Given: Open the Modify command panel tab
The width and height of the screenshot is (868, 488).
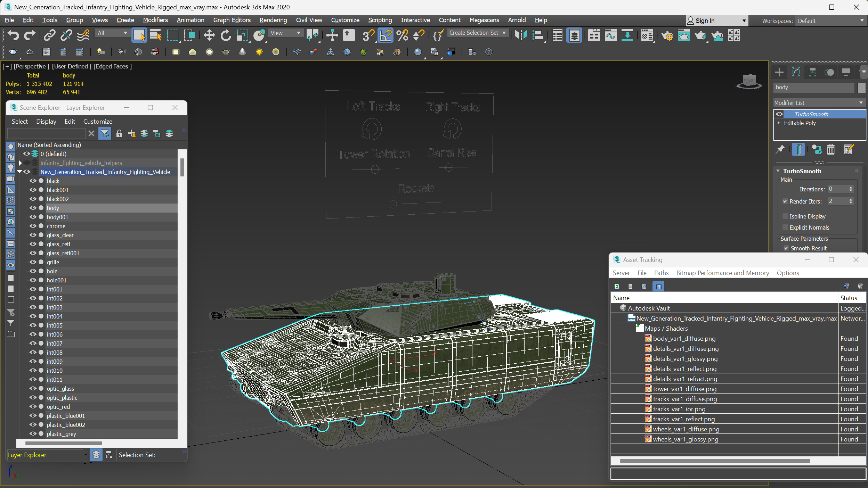Looking at the screenshot, I should [796, 72].
